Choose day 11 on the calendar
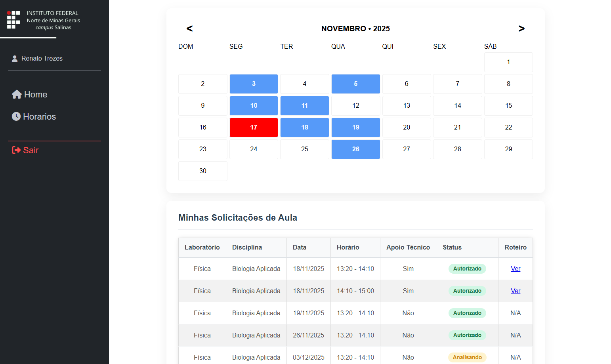Screen dimensions: 611x364 [304, 105]
